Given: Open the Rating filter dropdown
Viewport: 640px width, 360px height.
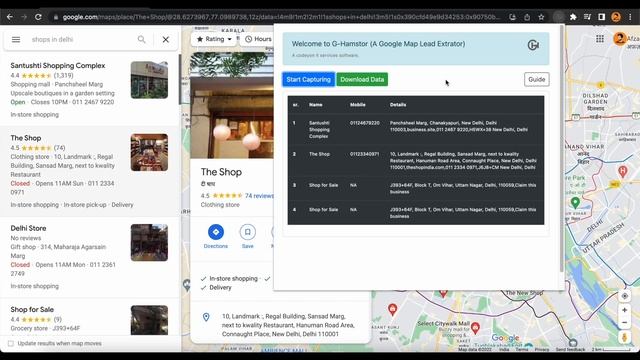Looking at the screenshot, I should coord(214,39).
